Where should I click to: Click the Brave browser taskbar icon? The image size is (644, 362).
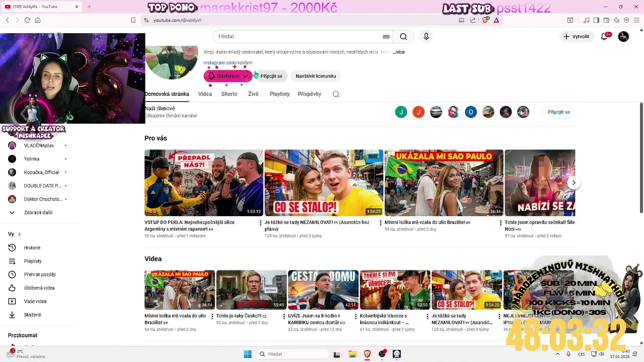click(x=367, y=354)
